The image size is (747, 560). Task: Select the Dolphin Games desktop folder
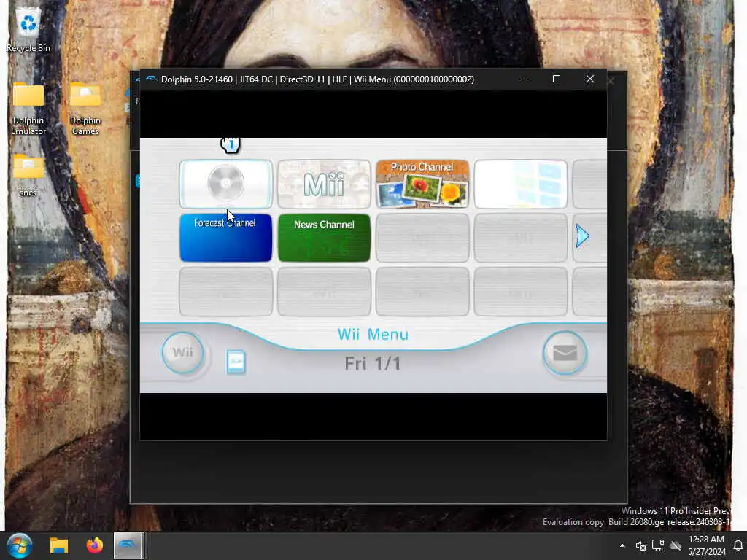click(85, 109)
